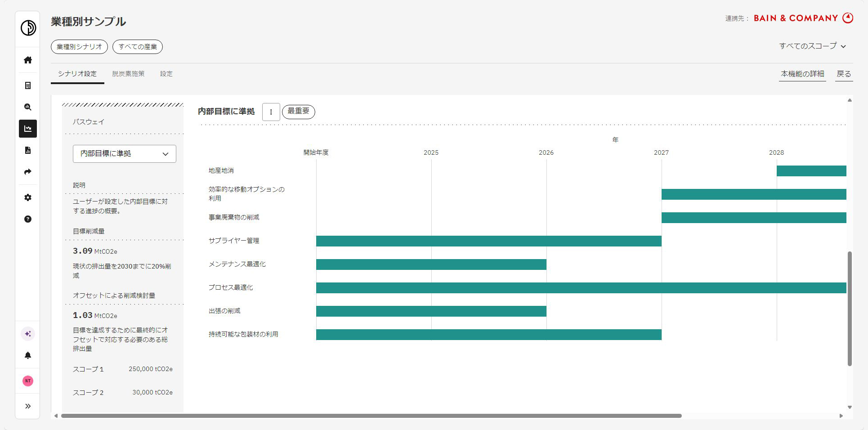This screenshot has width=868, height=430.
Task: Click the スコープ 2 value 30,000 tCO2e
Action: point(152,393)
